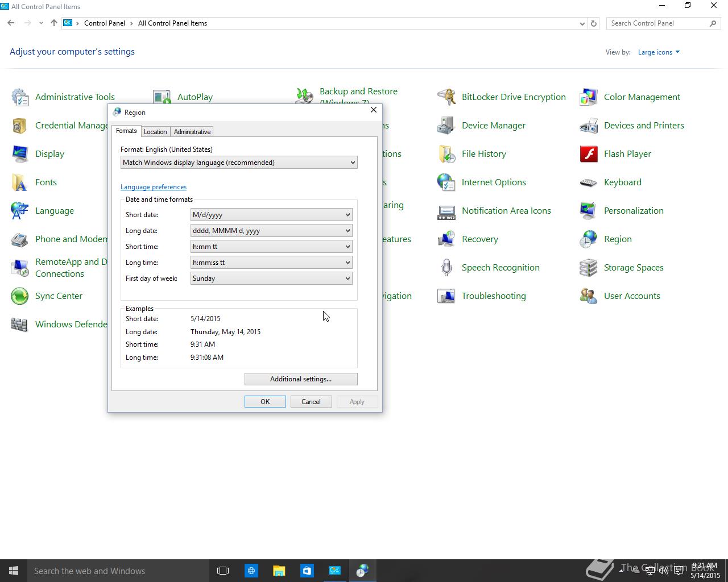
Task: Open Windows Defender icon
Action: 20,325
